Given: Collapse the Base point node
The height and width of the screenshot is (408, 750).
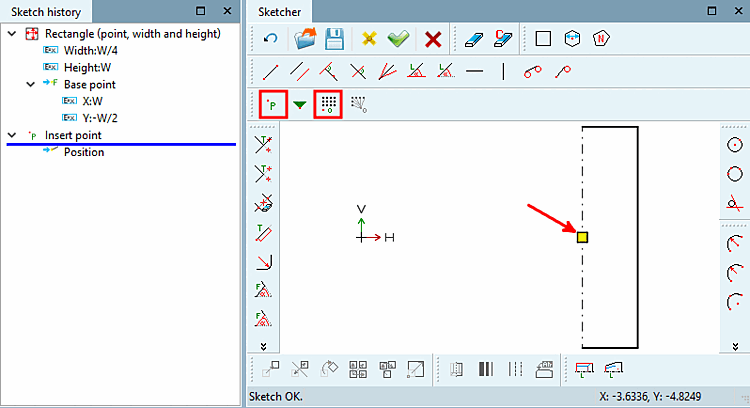Looking at the screenshot, I should click(x=31, y=85).
